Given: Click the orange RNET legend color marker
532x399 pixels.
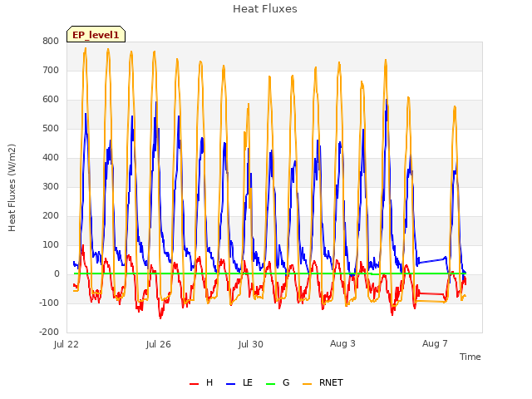Looking at the screenshot, I should 307,384.
